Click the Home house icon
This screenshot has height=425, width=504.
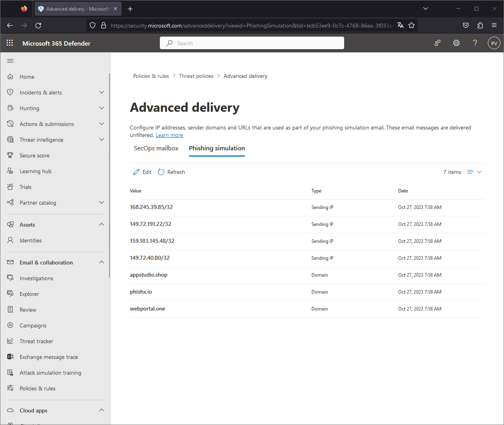10,77
